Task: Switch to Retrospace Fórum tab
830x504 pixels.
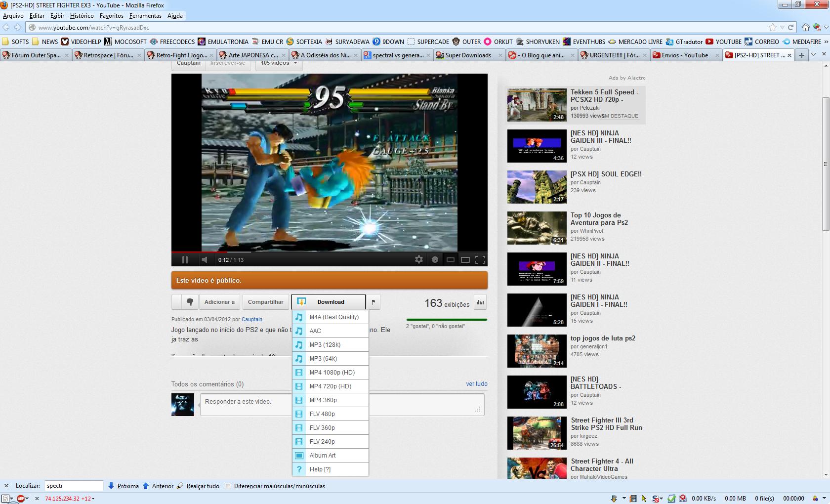Action: pyautogui.click(x=108, y=55)
